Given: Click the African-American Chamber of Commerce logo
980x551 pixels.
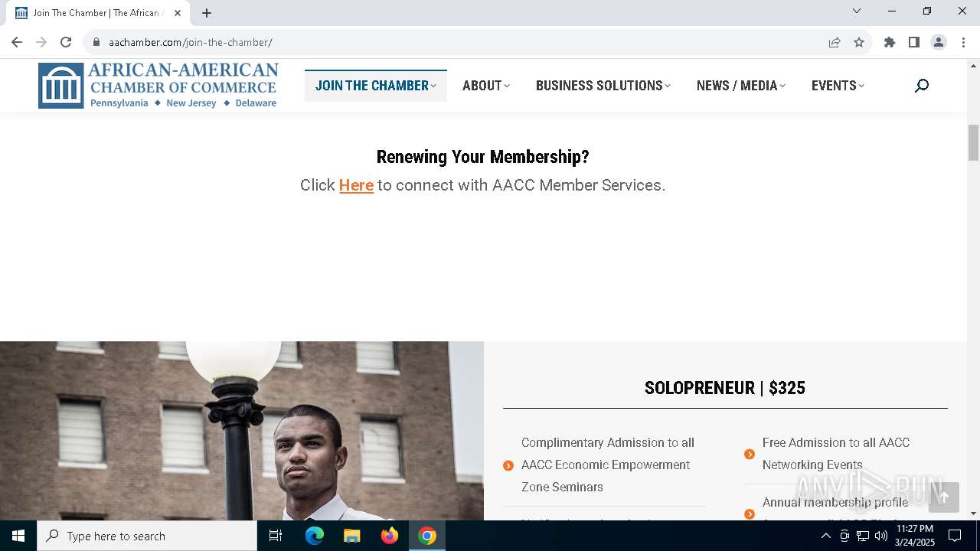Looking at the screenshot, I should [158, 86].
